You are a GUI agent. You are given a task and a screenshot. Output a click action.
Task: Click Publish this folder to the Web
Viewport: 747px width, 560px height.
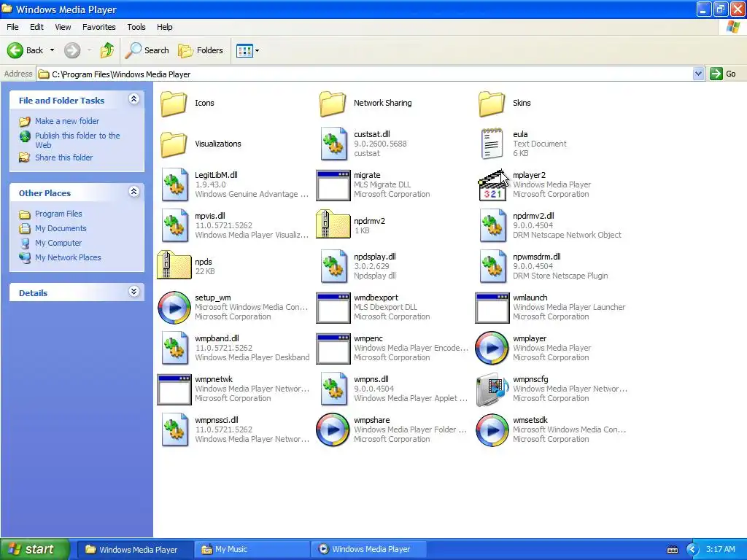pyautogui.click(x=77, y=140)
